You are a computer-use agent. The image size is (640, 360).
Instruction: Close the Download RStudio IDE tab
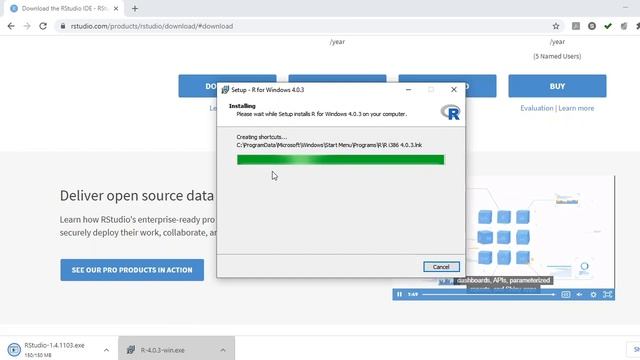116,8
